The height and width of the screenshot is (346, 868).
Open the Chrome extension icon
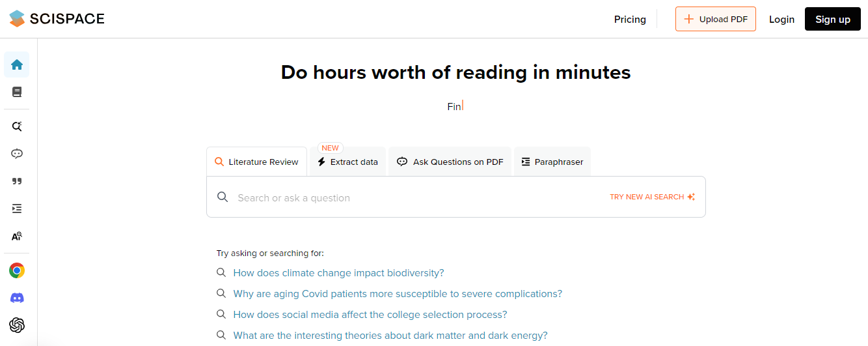[x=17, y=270]
